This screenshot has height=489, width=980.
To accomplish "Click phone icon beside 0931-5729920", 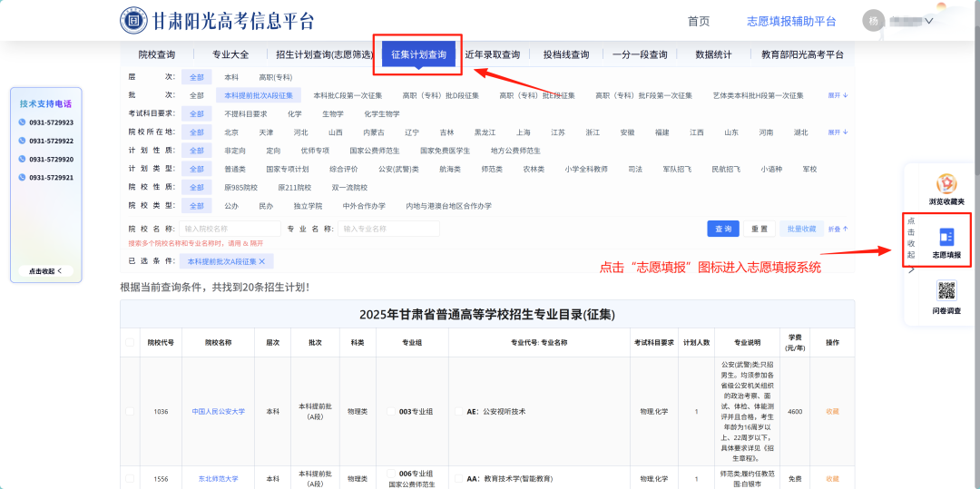I will pos(22,159).
